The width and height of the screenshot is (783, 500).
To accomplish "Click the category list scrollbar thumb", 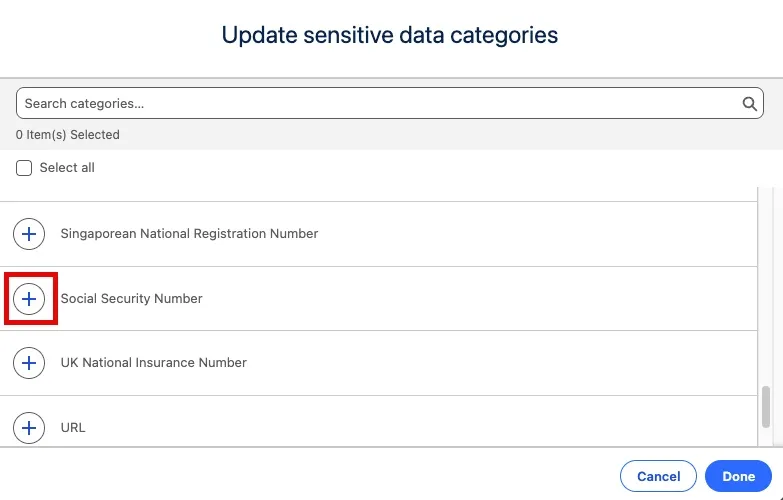I will coord(766,407).
